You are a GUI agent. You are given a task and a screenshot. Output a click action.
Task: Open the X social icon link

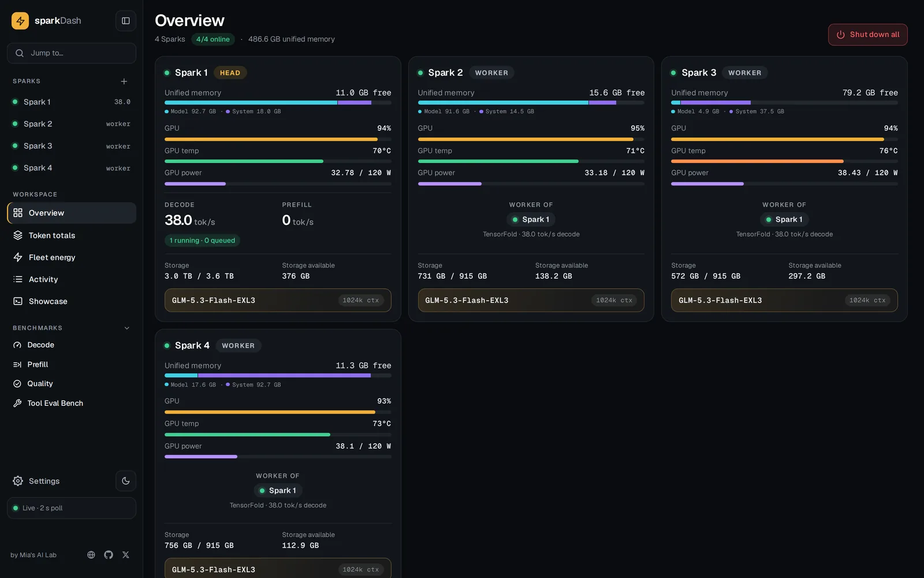(x=126, y=555)
